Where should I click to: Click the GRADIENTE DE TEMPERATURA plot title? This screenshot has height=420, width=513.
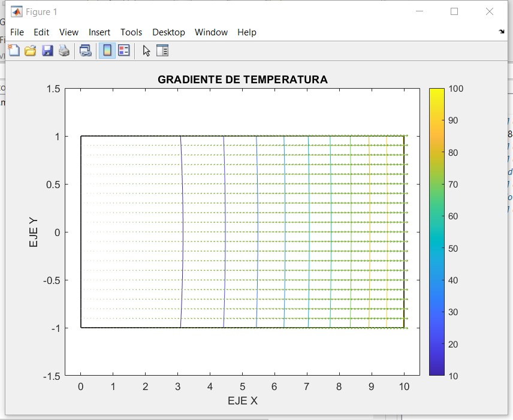242,80
